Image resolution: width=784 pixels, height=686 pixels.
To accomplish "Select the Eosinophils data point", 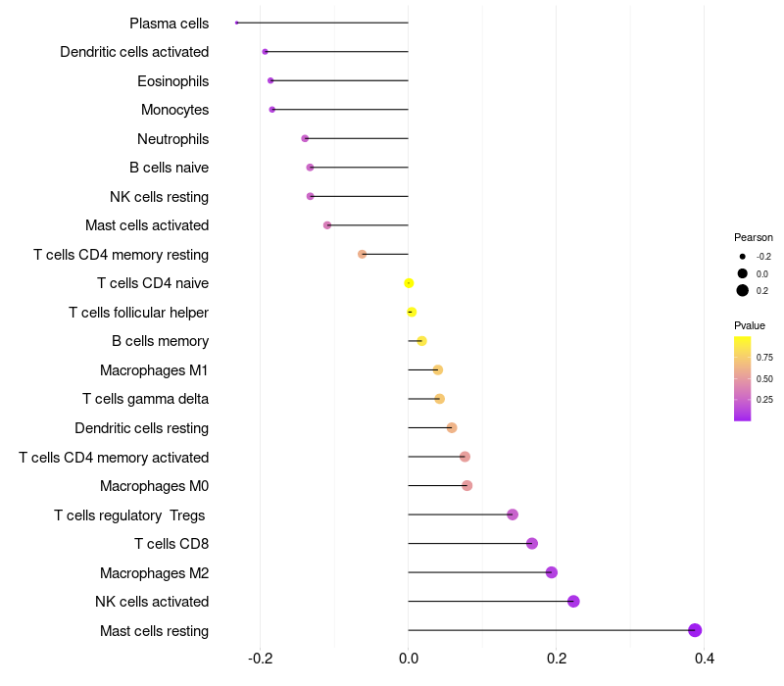I will click(270, 80).
